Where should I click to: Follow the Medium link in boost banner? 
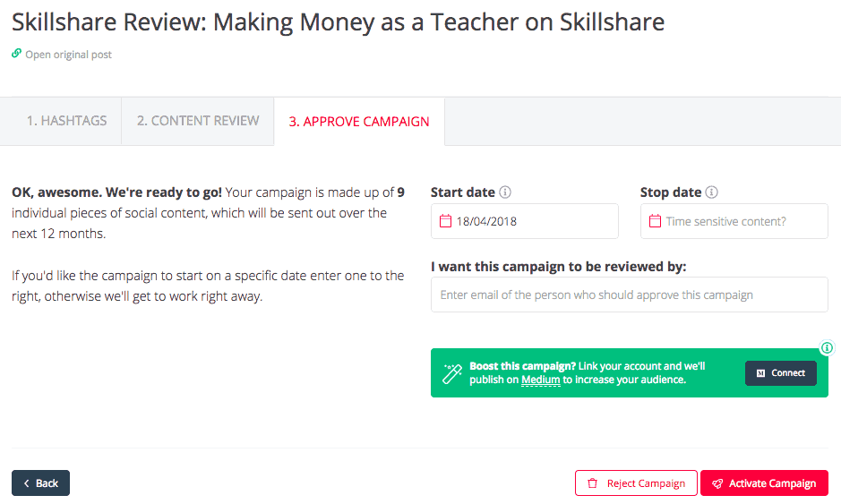coord(540,380)
